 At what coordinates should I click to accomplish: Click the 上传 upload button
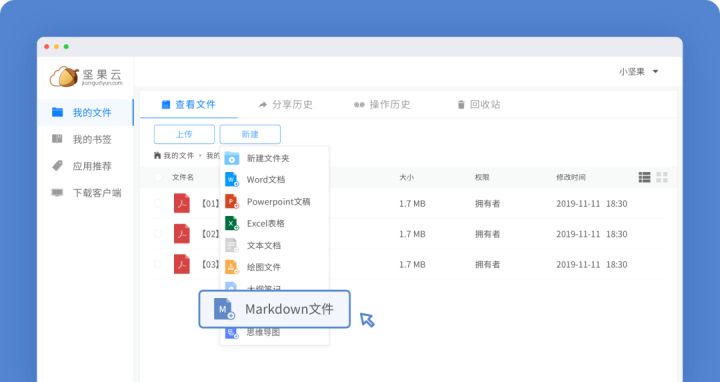pos(184,134)
